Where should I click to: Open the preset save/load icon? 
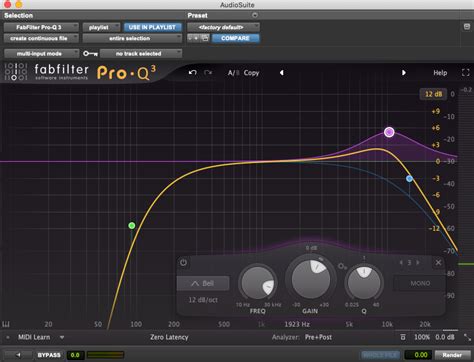coord(205,38)
